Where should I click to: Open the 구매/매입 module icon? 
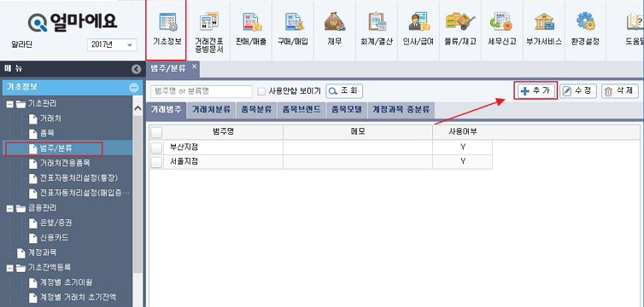294,21
